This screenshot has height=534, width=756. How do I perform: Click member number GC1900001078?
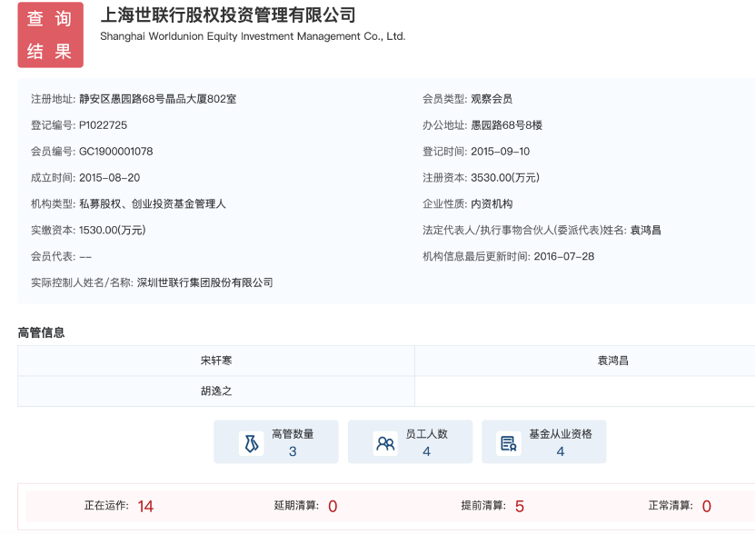click(x=116, y=152)
